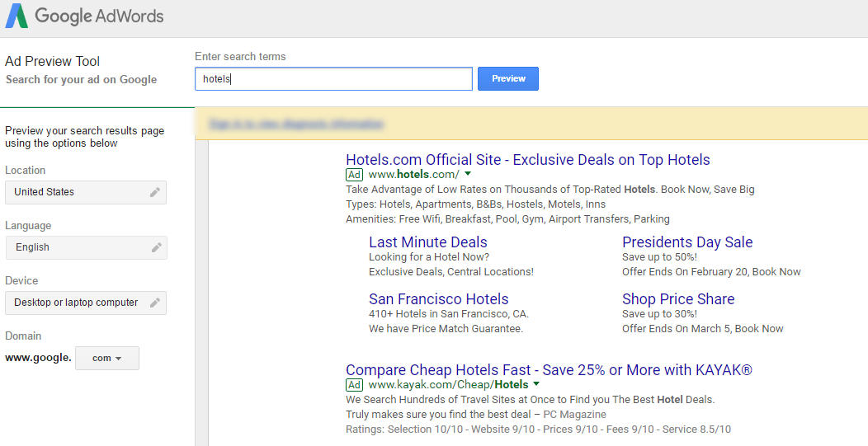Click the 'www.google.' domain text
The height and width of the screenshot is (446, 868).
point(38,358)
